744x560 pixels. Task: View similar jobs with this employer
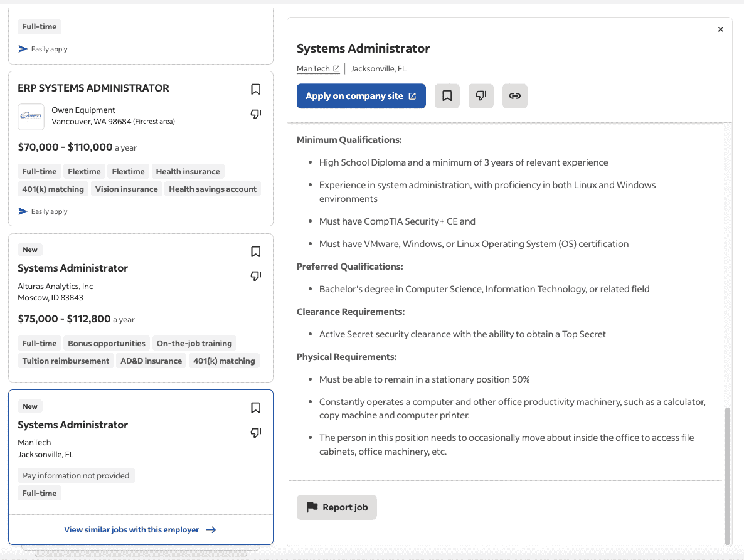pyautogui.click(x=141, y=530)
